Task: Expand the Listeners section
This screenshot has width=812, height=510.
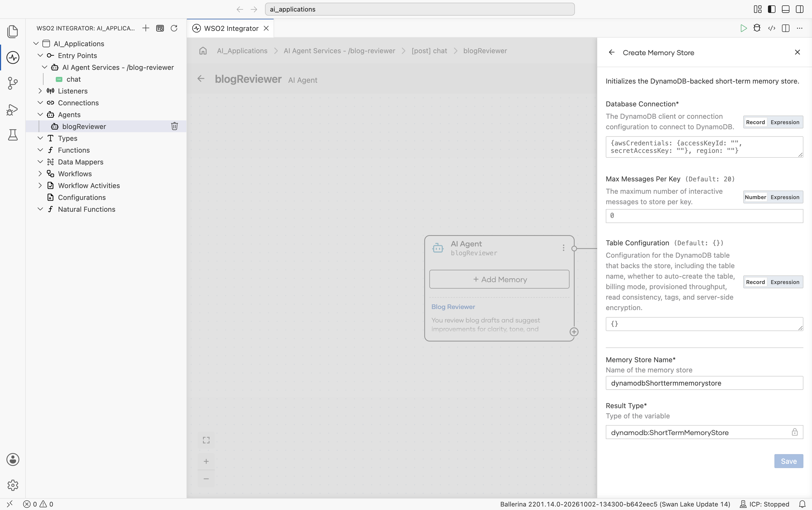Action: tap(40, 91)
